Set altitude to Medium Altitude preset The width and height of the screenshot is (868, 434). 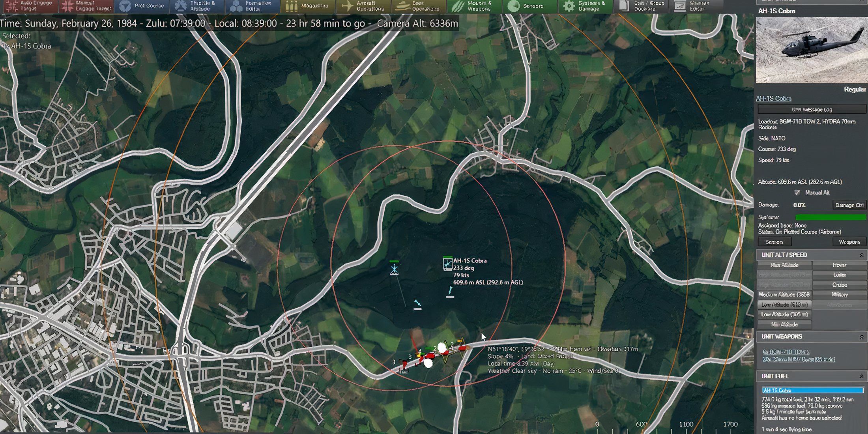784,295
